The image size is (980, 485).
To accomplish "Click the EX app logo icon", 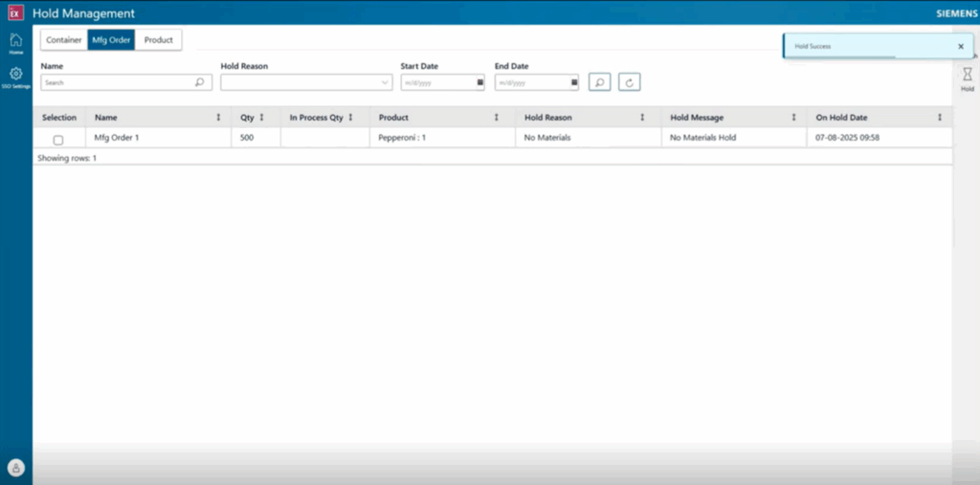I will 14,13.
